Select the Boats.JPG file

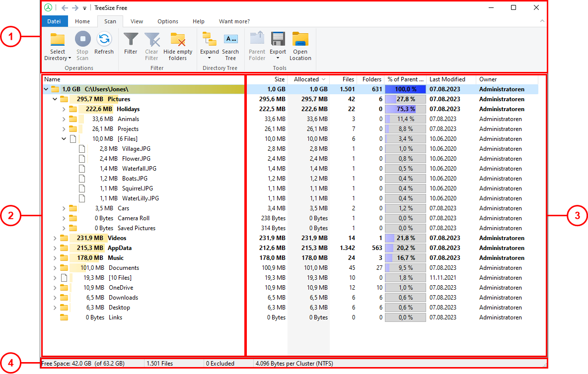(x=135, y=179)
